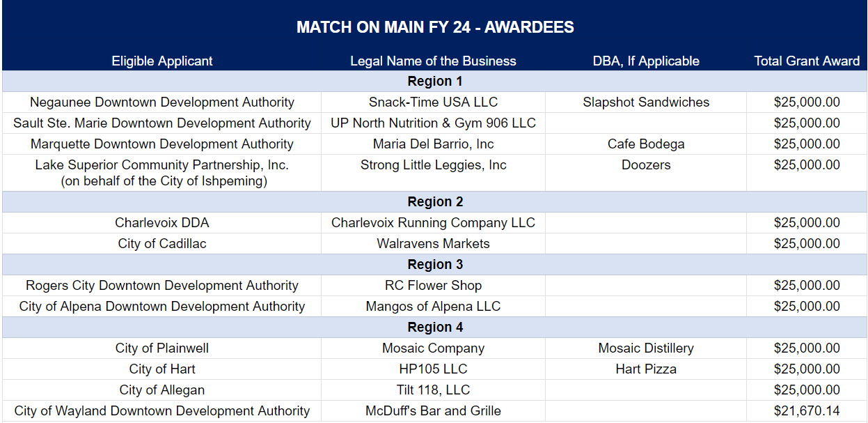Click the DBA, If Applicable column header
This screenshot has height=423, width=868.
coord(646,61)
